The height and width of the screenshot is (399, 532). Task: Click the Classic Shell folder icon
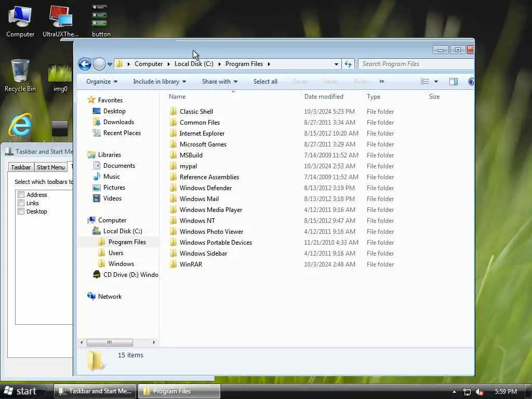pyautogui.click(x=174, y=111)
